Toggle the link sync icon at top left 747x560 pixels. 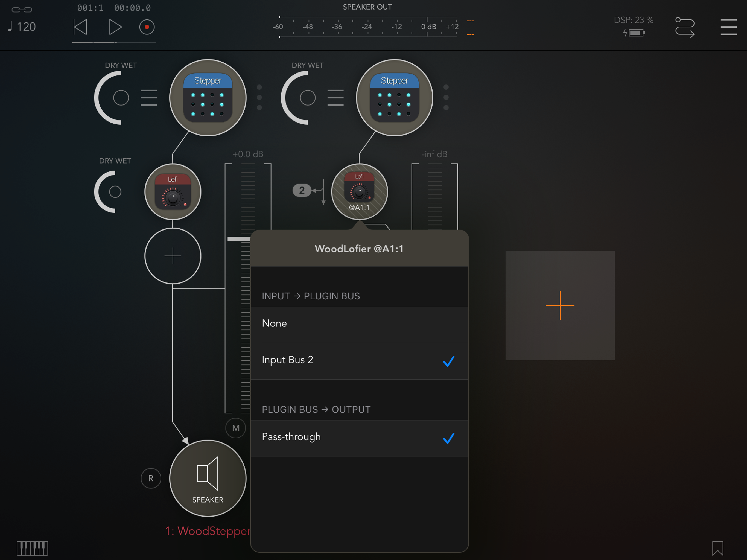[22, 10]
